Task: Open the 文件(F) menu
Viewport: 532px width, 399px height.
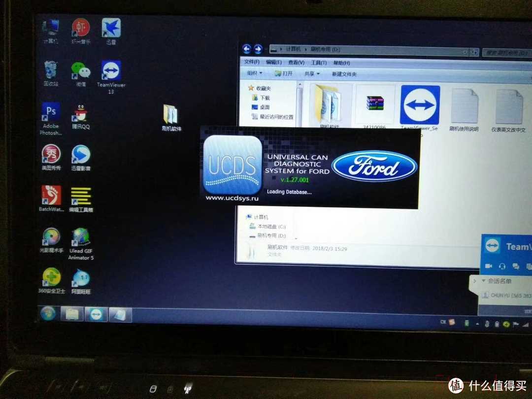Action: click(252, 62)
